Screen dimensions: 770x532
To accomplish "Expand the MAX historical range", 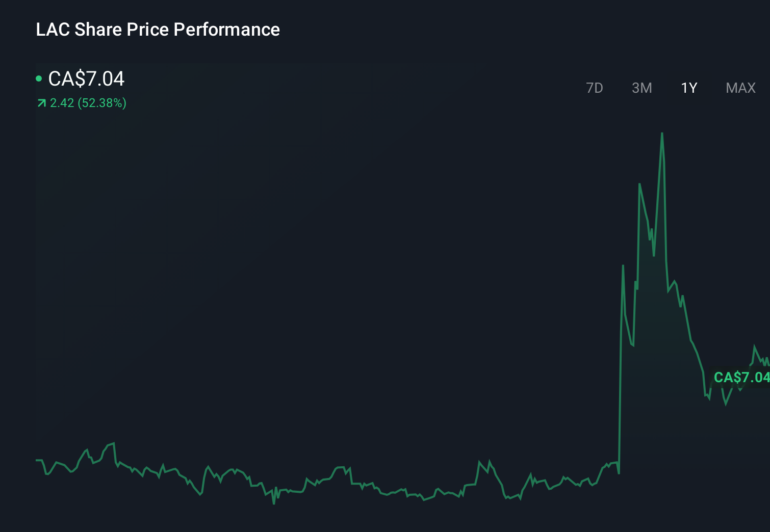I will [740, 88].
